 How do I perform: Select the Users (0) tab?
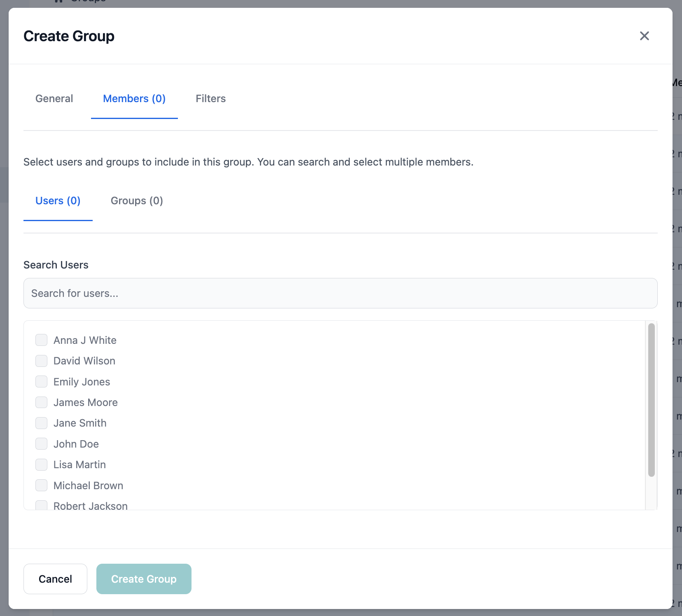(x=58, y=201)
